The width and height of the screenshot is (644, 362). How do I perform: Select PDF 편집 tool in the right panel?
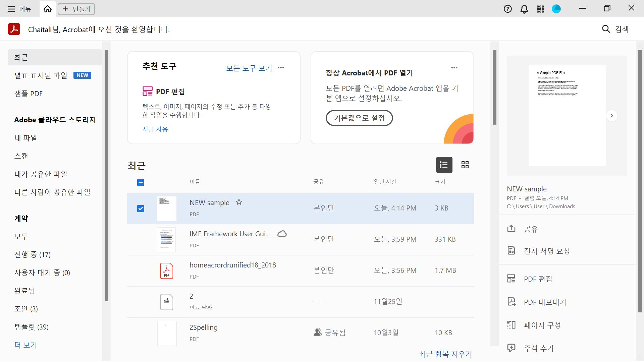point(537,279)
